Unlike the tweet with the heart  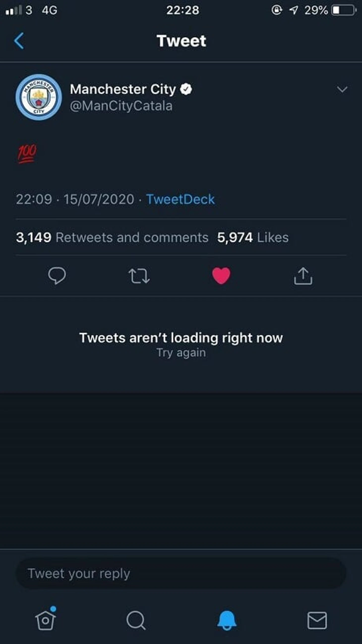221,276
